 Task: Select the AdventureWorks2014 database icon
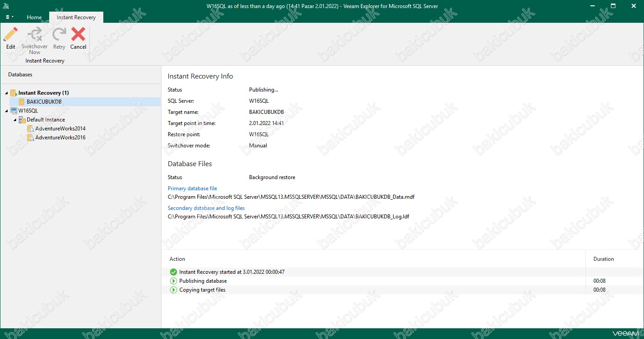pyautogui.click(x=30, y=129)
